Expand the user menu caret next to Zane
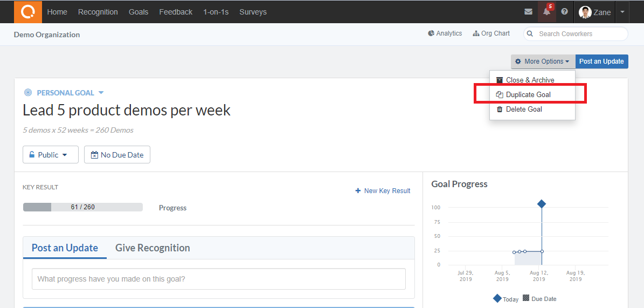This screenshot has width=644, height=308. click(622, 12)
